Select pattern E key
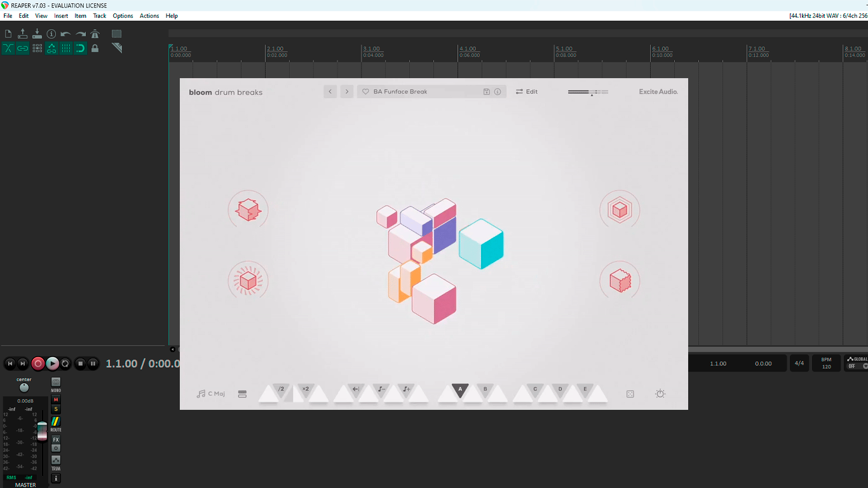This screenshot has height=488, width=868. click(585, 390)
